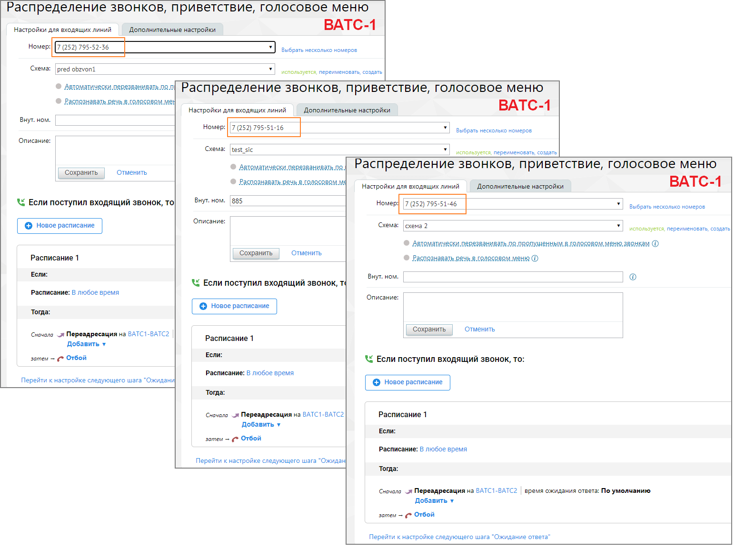Toggle speech recognition option in the 795-51-46 window

407,258
